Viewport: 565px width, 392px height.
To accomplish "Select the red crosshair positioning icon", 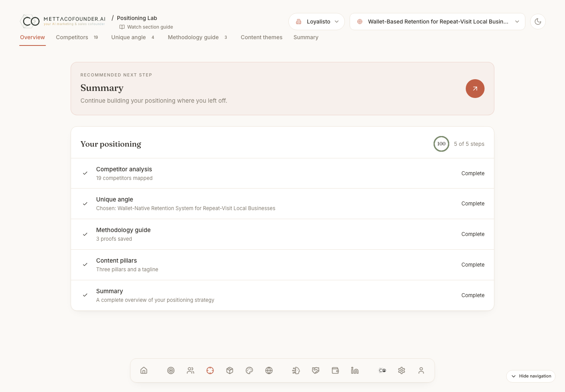I will (x=210, y=370).
